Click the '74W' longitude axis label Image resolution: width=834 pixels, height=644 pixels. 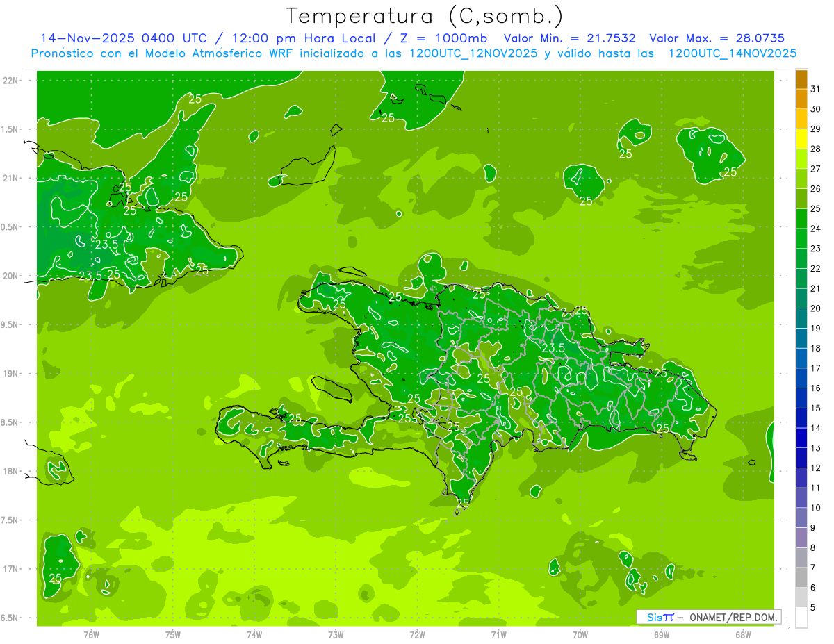pyautogui.click(x=254, y=635)
